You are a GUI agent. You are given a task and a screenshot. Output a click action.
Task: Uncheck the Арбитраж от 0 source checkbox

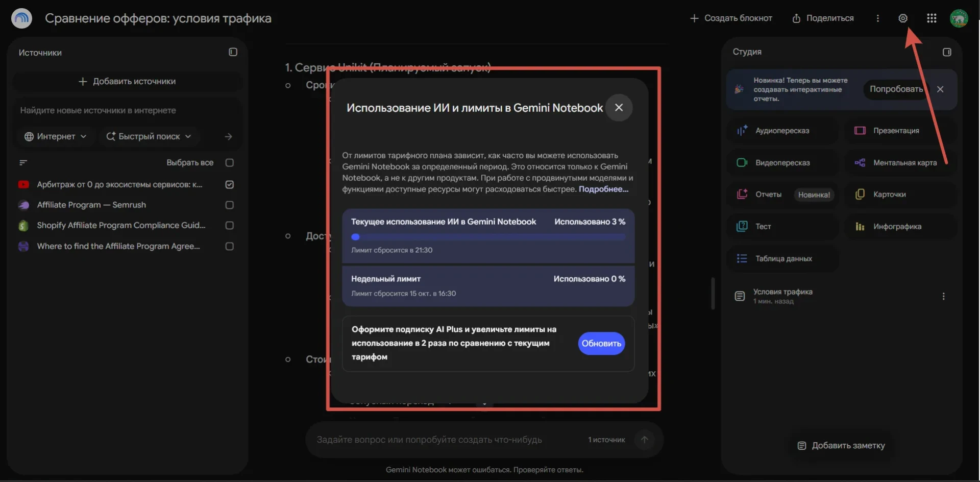pos(230,184)
